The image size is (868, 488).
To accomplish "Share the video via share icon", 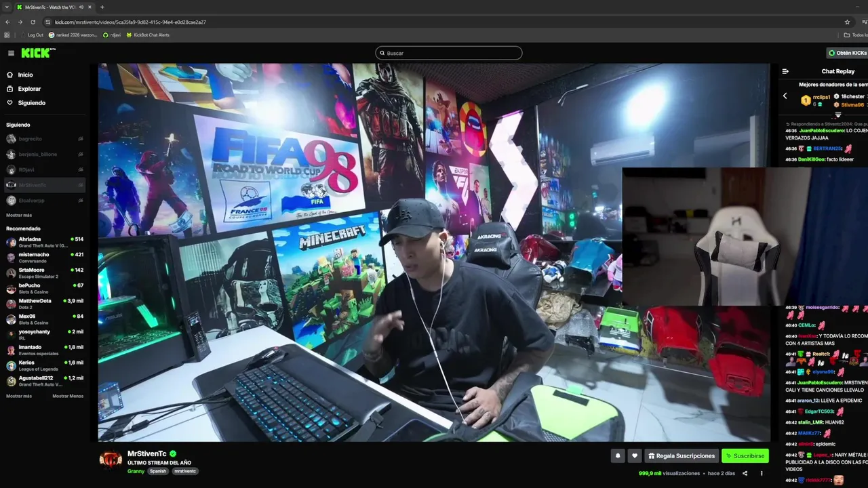I will (745, 474).
